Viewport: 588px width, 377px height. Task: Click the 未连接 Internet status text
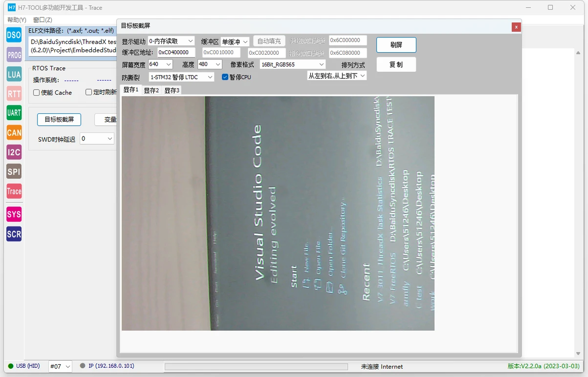382,367
